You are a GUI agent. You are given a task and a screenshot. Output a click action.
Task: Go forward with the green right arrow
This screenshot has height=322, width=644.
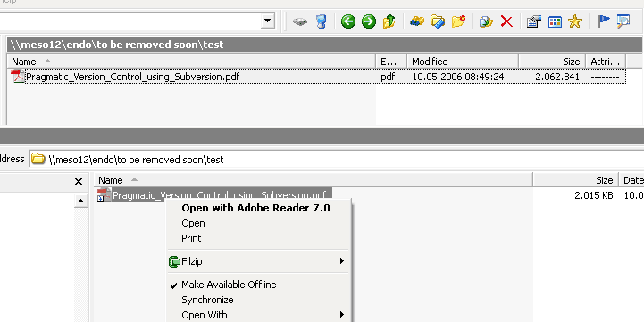[368, 21]
